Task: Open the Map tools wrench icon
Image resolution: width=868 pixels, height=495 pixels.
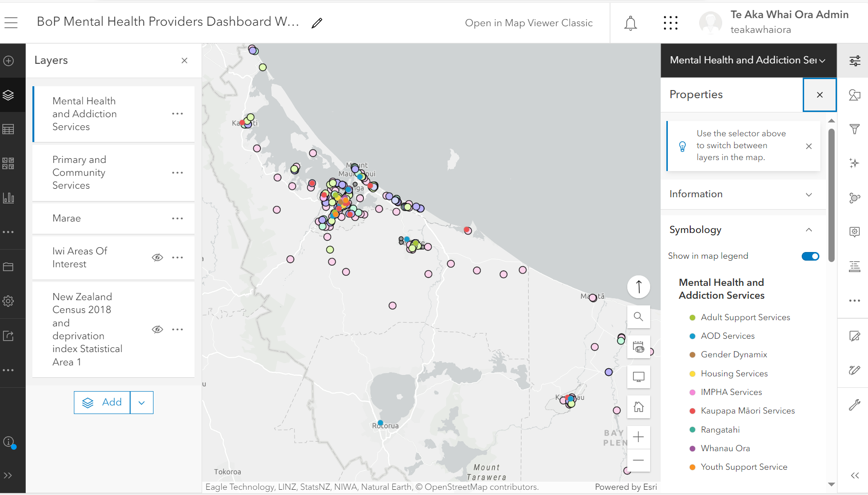Action: tap(855, 405)
